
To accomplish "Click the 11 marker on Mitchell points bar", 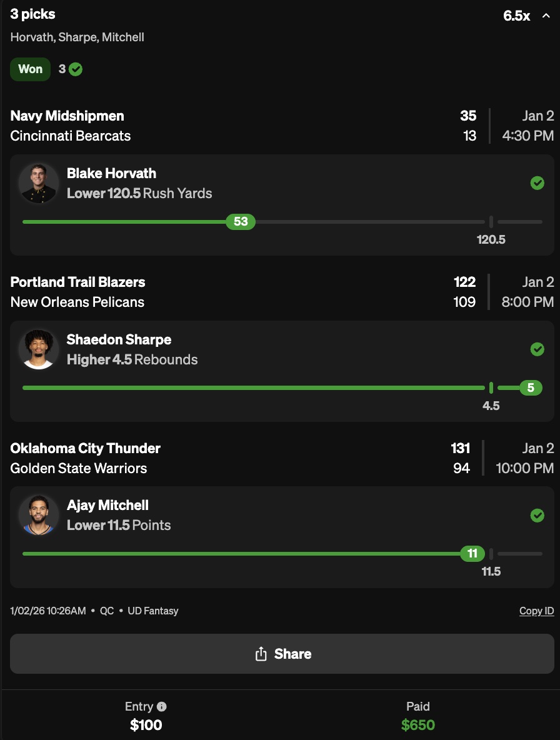I will click(x=472, y=553).
